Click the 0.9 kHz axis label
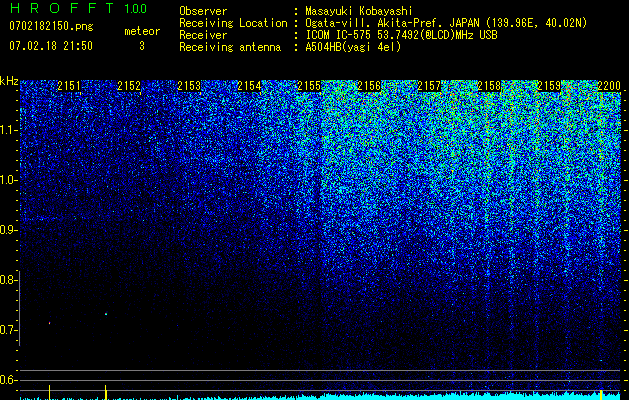The height and width of the screenshot is (400, 629). click(x=7, y=230)
